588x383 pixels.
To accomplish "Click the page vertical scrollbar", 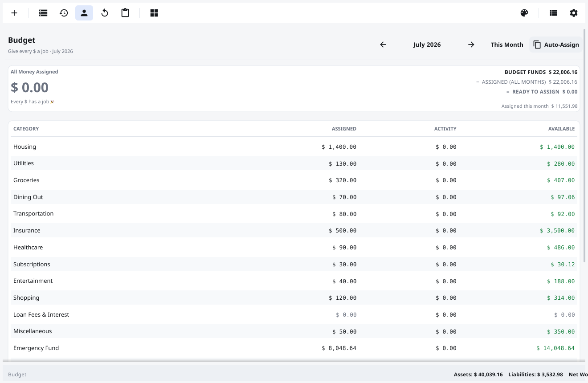I will pyautogui.click(x=584, y=145).
